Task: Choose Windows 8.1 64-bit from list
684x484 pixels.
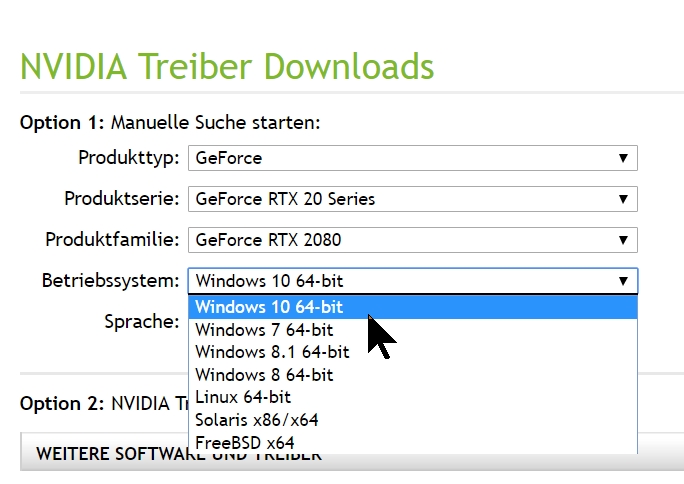Action: [413, 352]
